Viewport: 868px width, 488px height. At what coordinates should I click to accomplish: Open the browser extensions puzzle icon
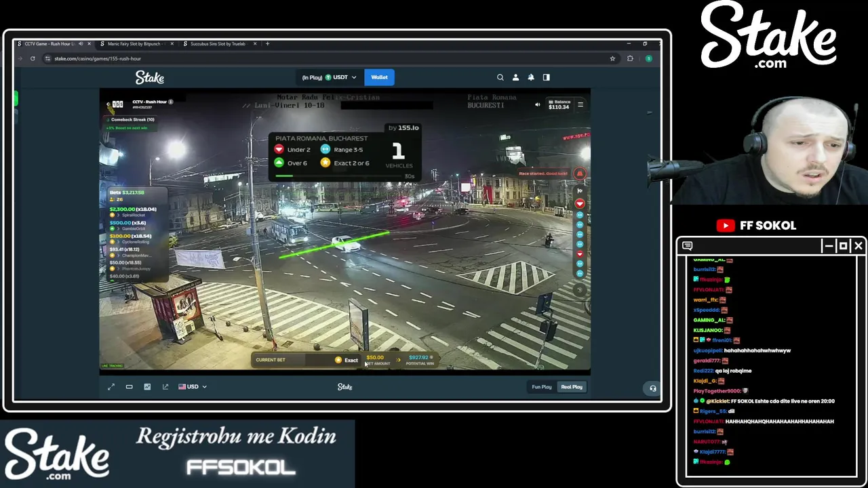pyautogui.click(x=630, y=59)
